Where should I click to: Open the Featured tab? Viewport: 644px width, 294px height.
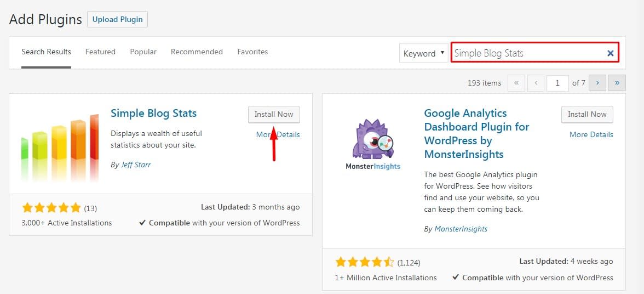point(100,52)
